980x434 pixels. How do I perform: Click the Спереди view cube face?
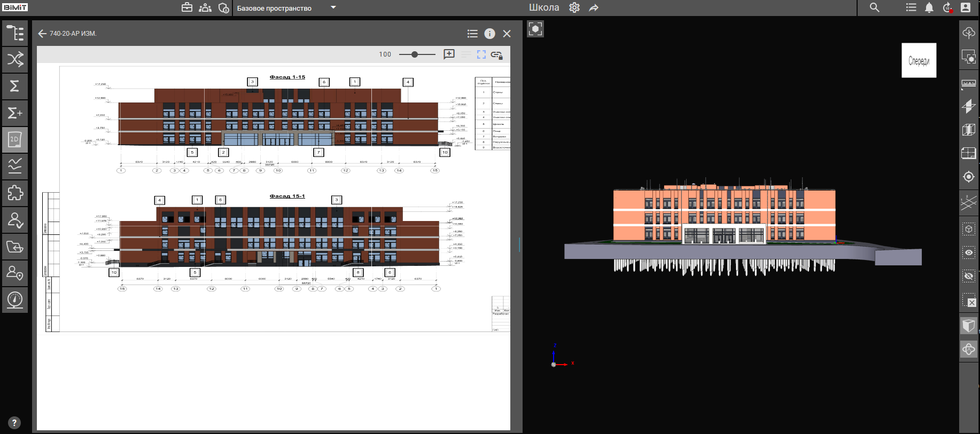tap(919, 60)
